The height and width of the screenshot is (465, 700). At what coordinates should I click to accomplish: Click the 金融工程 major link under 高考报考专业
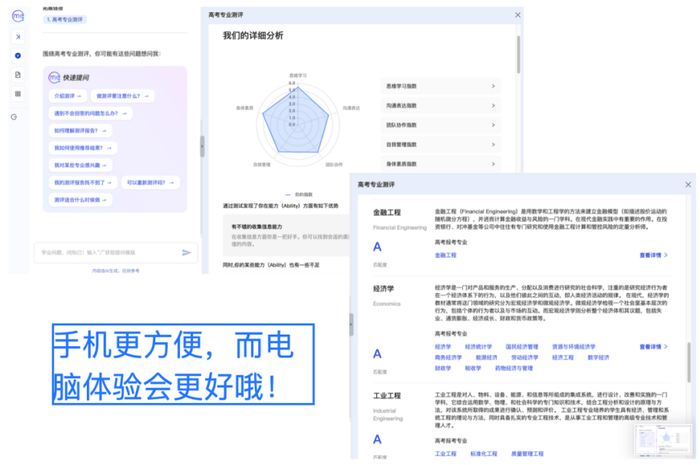(x=446, y=255)
